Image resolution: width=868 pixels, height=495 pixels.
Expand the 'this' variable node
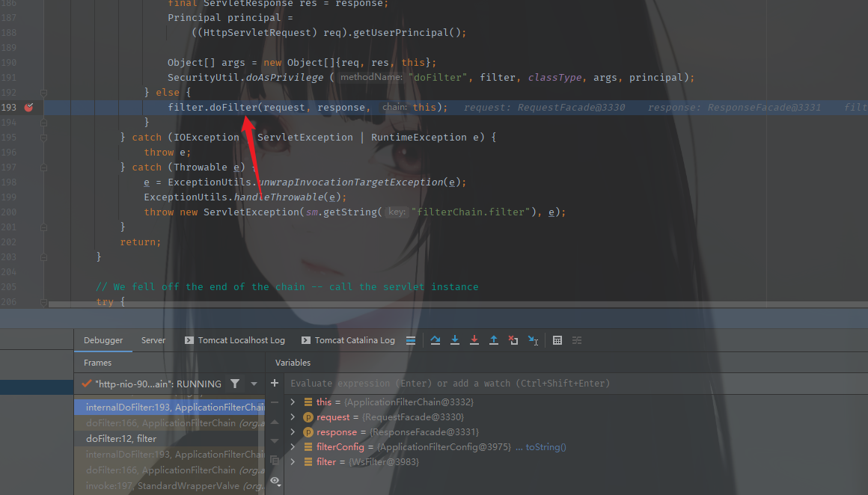293,402
